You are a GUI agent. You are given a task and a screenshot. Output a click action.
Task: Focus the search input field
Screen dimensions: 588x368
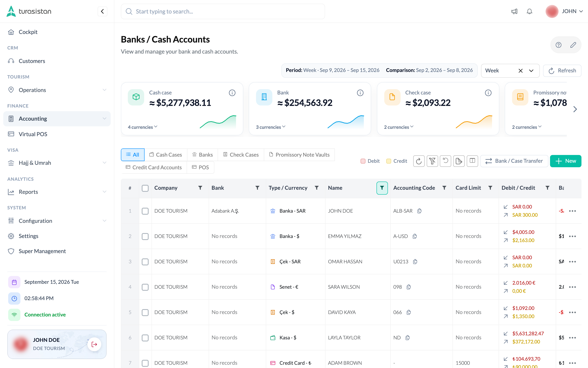tap(223, 11)
